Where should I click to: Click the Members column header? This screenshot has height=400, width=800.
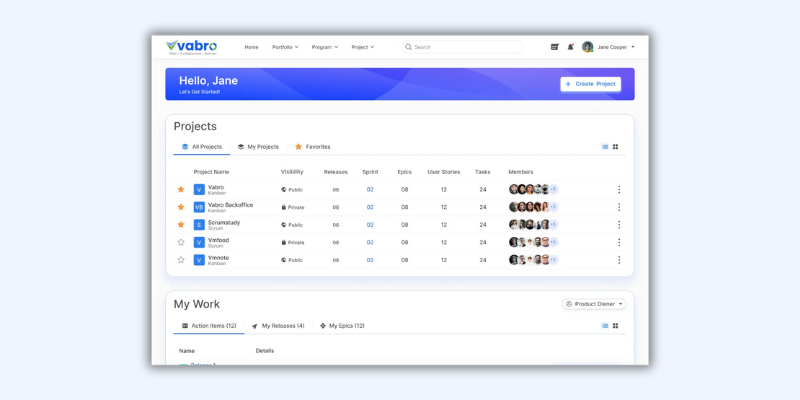(521, 172)
